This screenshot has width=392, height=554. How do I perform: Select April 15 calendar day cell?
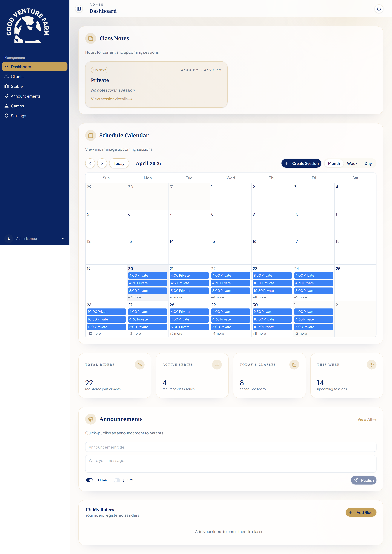click(231, 251)
